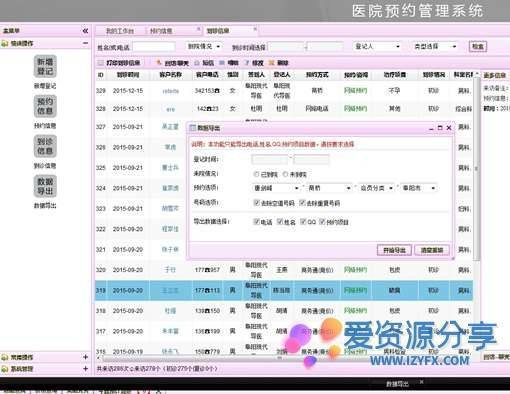
Task: Collapse the 快捷操作 section minus icon
Action: click(85, 43)
